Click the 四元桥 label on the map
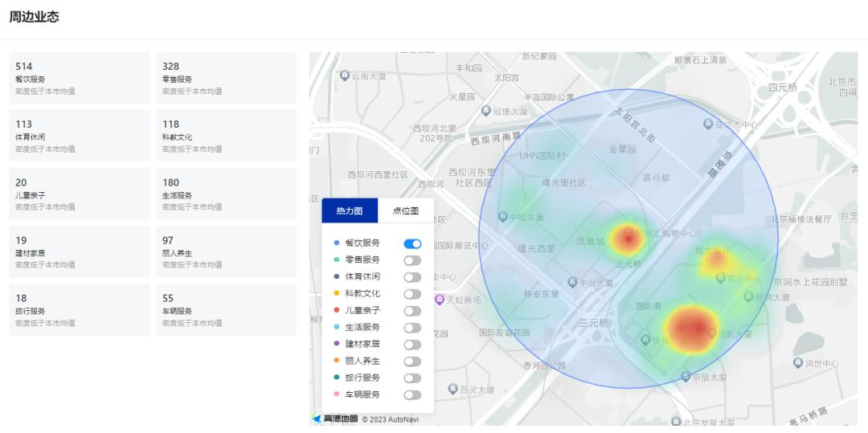Viewport: 868px width, 433px height. pyautogui.click(x=783, y=88)
